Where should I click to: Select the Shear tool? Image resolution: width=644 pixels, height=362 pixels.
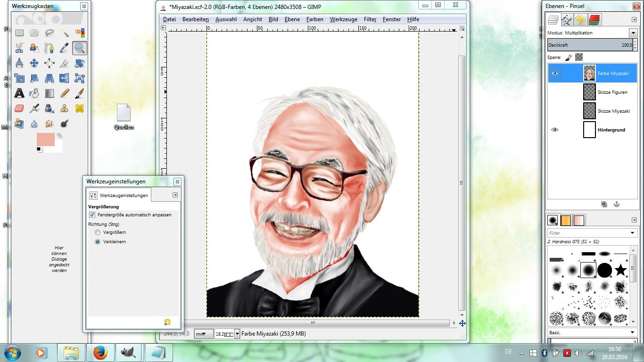pyautogui.click(x=34, y=78)
